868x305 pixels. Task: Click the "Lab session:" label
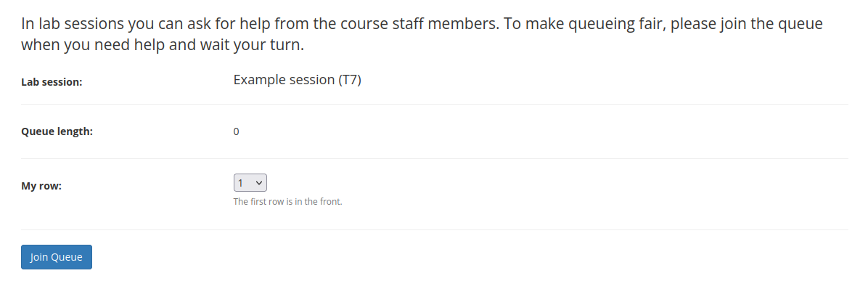tap(52, 82)
